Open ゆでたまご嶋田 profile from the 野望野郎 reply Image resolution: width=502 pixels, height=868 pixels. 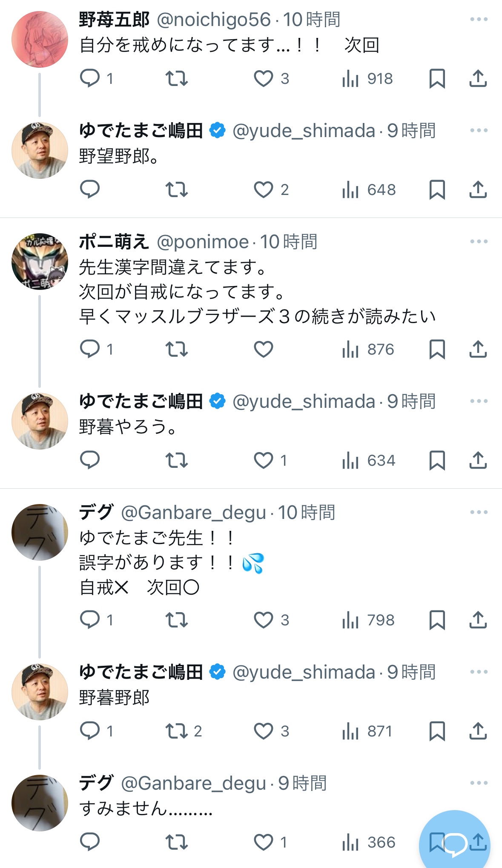tap(141, 131)
